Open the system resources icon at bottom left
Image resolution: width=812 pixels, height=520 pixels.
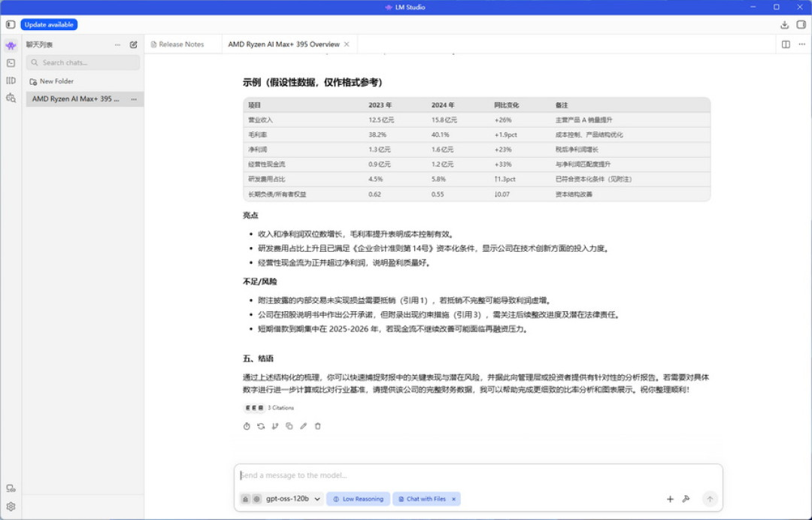(x=11, y=488)
